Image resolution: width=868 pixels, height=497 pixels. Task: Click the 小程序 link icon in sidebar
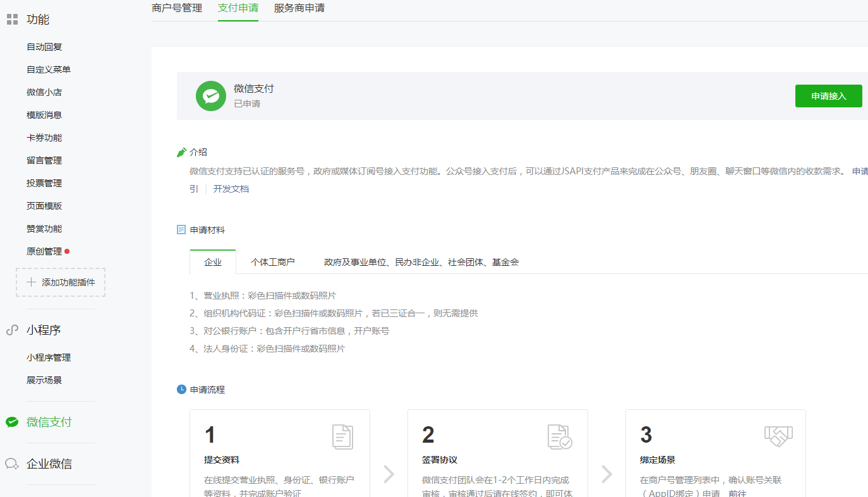[12, 330]
